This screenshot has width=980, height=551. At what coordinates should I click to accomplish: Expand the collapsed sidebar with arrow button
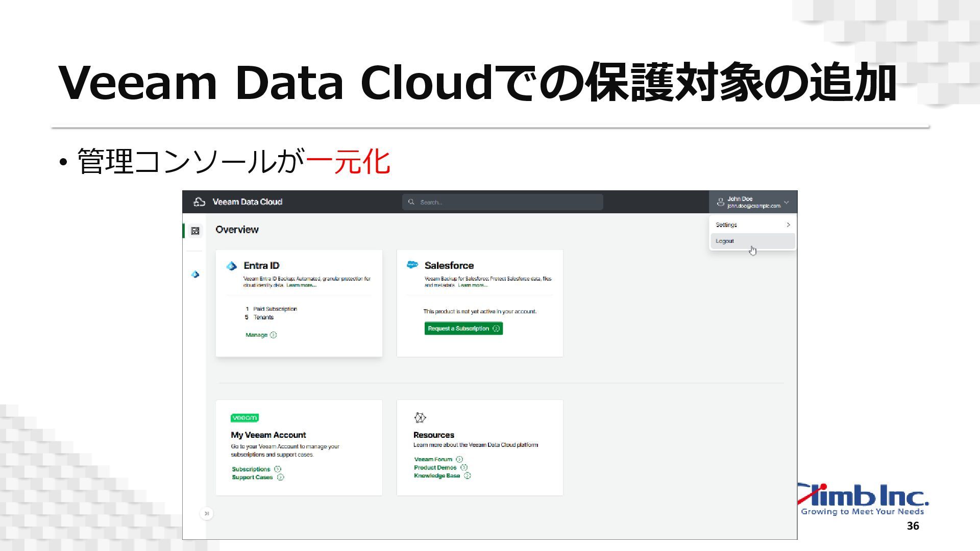[x=206, y=513]
